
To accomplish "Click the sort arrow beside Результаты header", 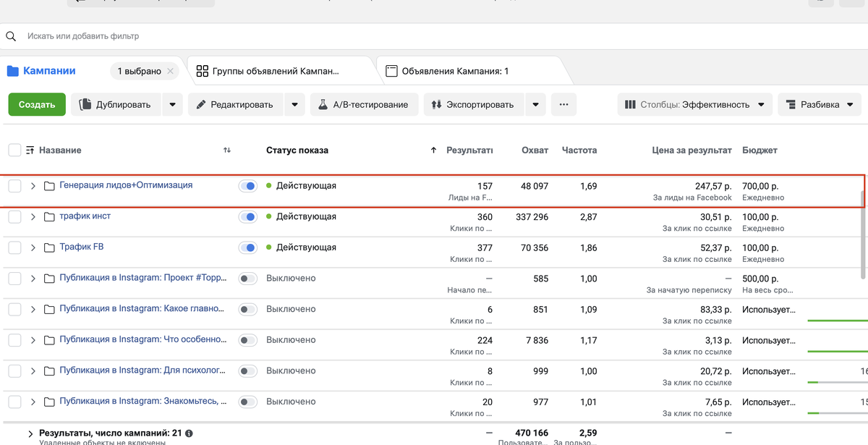I will [x=433, y=151].
